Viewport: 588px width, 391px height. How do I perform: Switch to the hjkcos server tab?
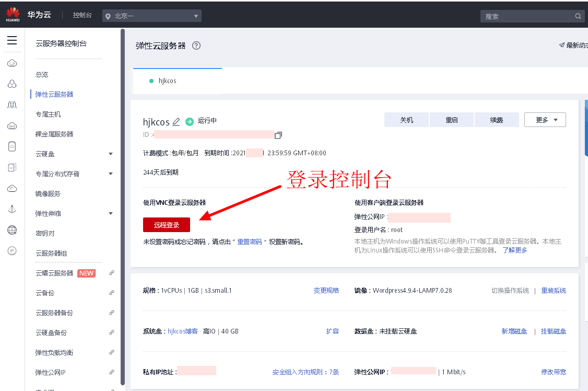coord(178,80)
